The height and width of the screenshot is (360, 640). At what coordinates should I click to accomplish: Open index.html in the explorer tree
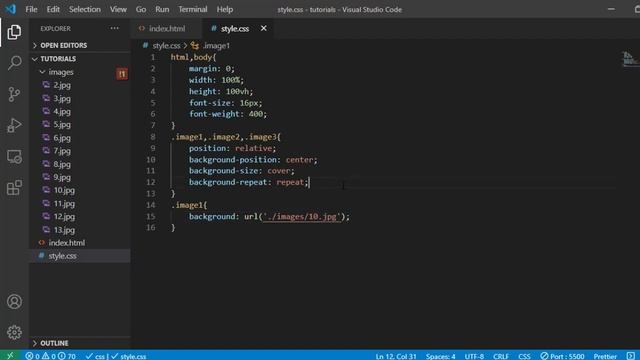click(67, 243)
